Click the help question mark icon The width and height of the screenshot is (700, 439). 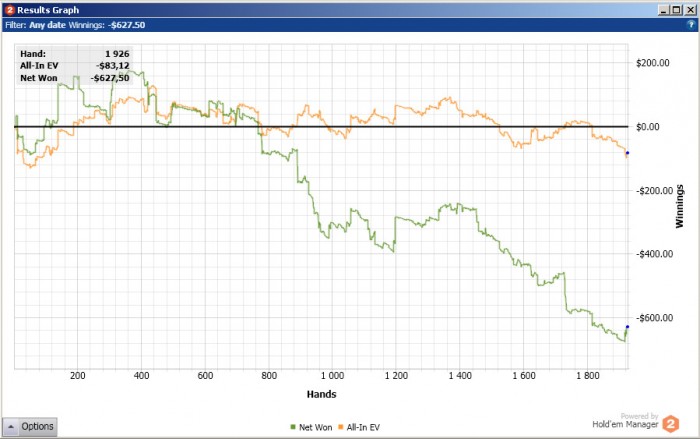691,25
